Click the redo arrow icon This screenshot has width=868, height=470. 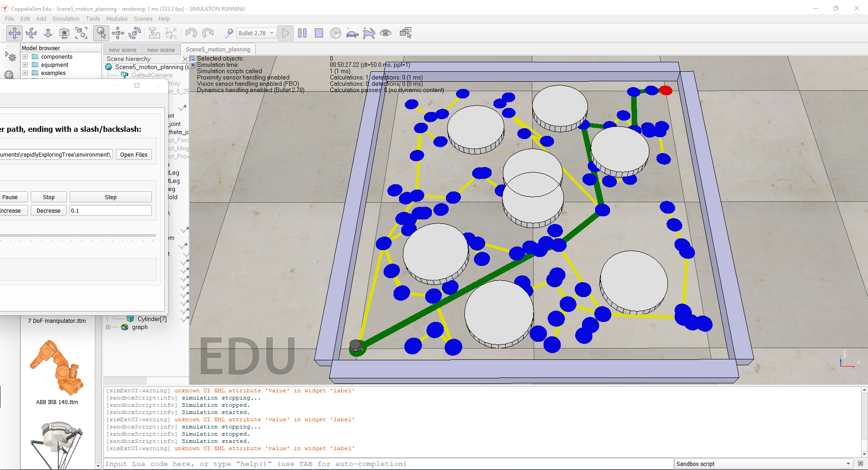[x=207, y=33]
